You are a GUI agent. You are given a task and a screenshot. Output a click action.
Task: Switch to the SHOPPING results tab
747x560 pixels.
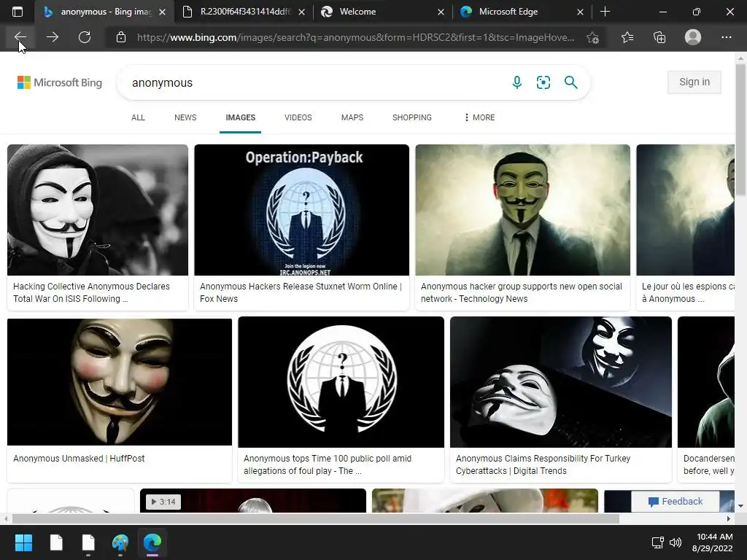click(412, 117)
